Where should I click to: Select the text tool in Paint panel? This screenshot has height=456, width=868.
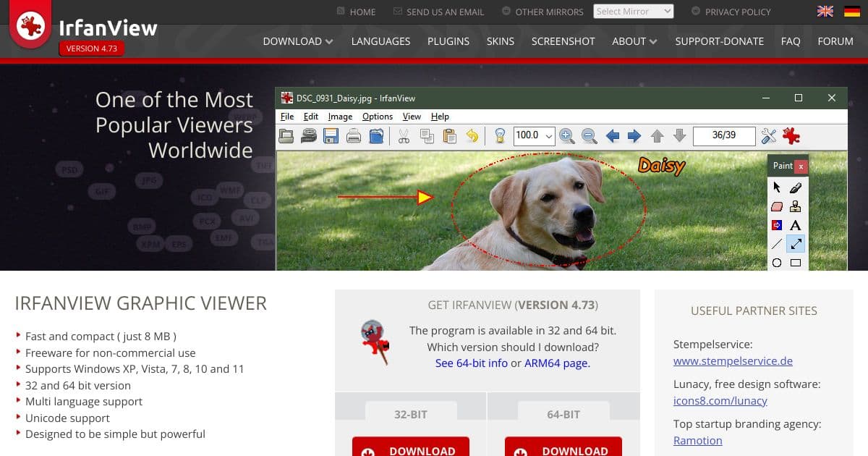click(x=795, y=224)
